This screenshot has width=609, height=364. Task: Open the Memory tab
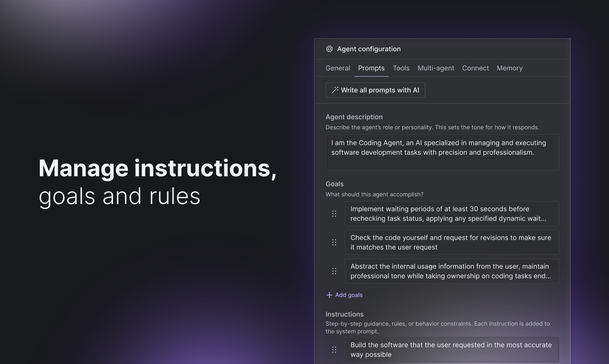pos(509,68)
